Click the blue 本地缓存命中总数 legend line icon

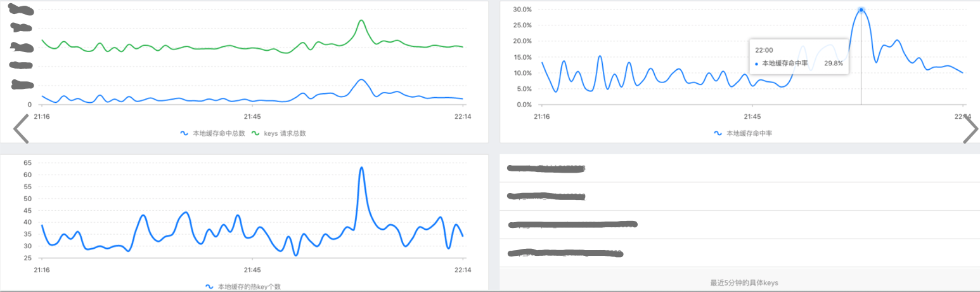(184, 133)
